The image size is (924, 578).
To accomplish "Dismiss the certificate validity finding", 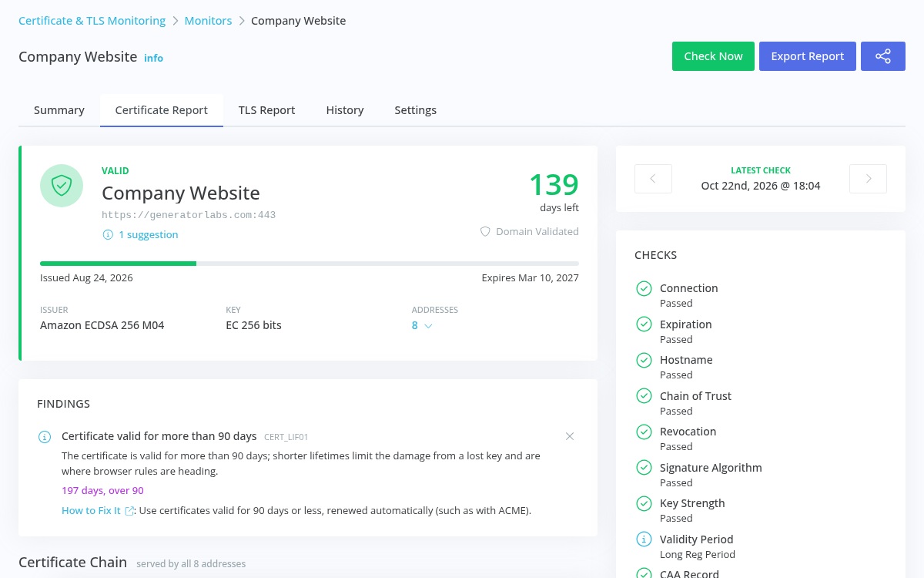I will [570, 436].
